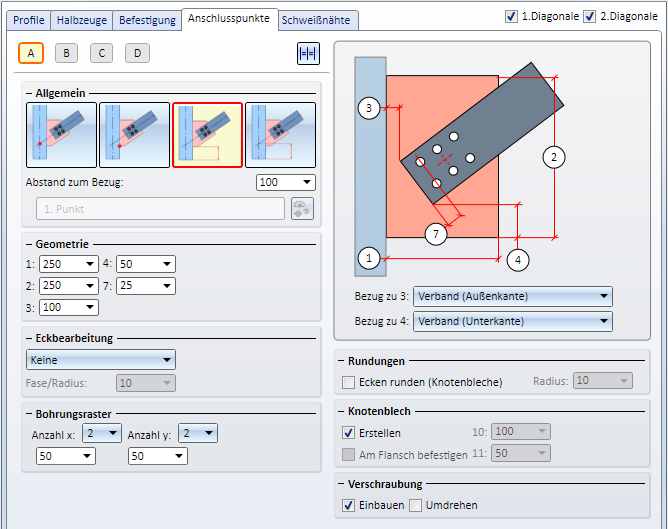The width and height of the screenshot is (668, 529).
Task: Click dimension marker 4 in the preview diagram
Action: tap(518, 260)
